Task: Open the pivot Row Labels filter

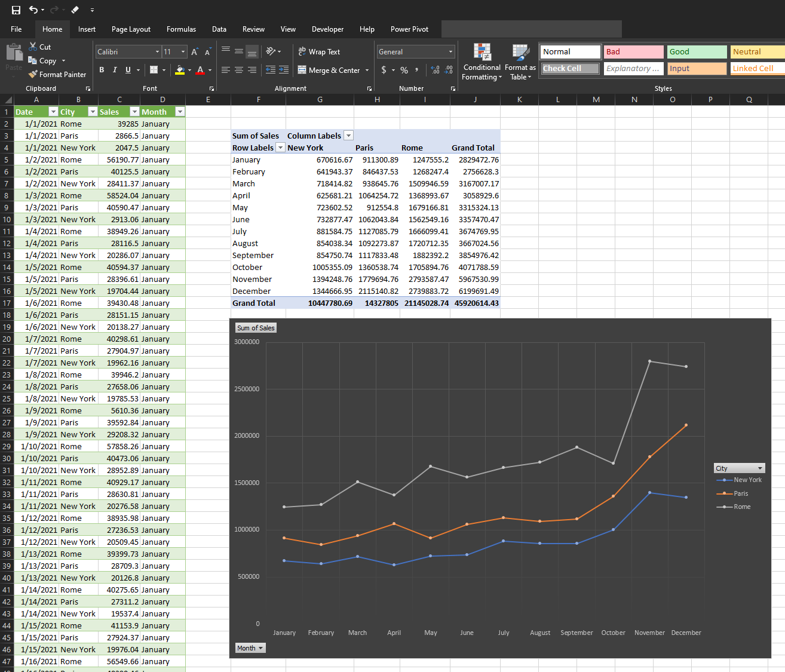Action: [x=280, y=148]
